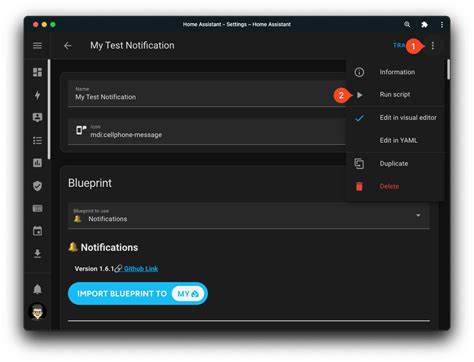Screen dimensions: 474x362
Task: Click the Information circle icon
Action: [x=359, y=72]
